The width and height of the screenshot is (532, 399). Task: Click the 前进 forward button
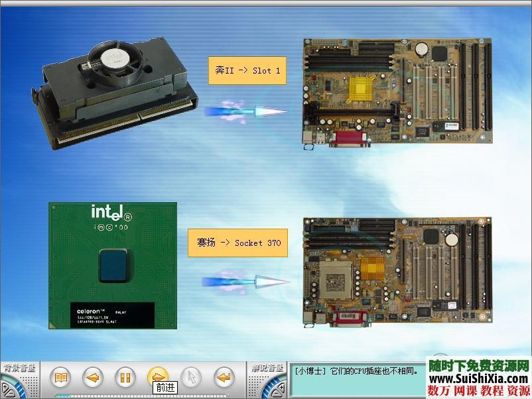tap(157, 376)
